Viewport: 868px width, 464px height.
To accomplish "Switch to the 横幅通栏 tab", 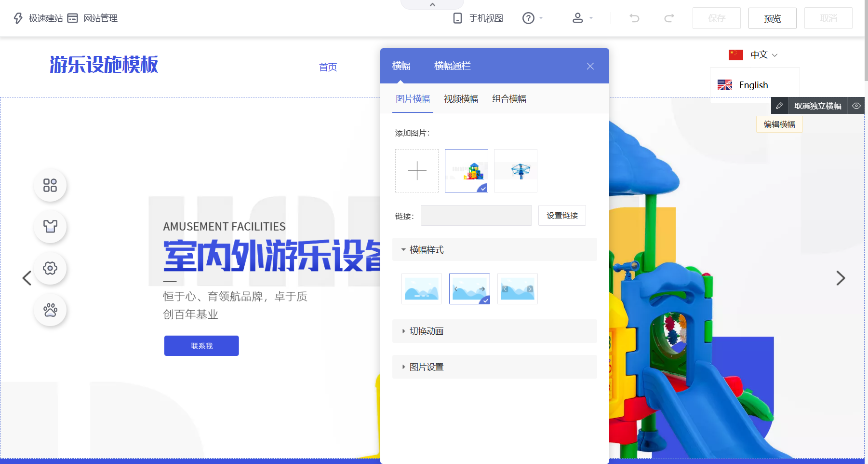I will (452, 66).
